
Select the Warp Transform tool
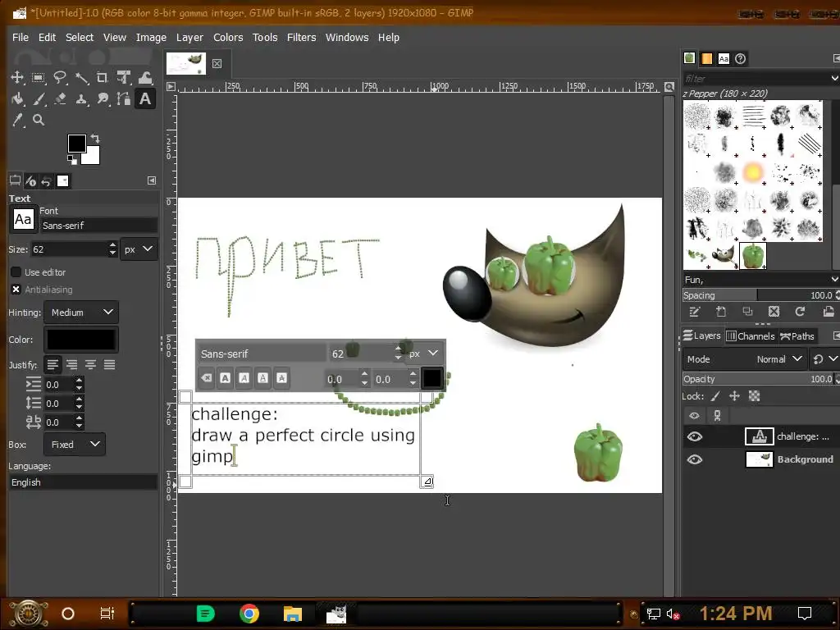(x=145, y=78)
